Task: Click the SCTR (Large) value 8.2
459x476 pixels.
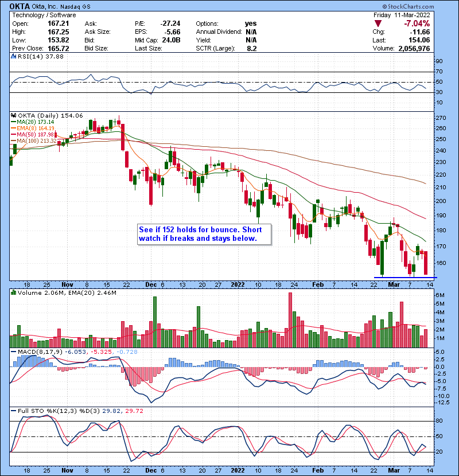Action: pyautogui.click(x=252, y=49)
